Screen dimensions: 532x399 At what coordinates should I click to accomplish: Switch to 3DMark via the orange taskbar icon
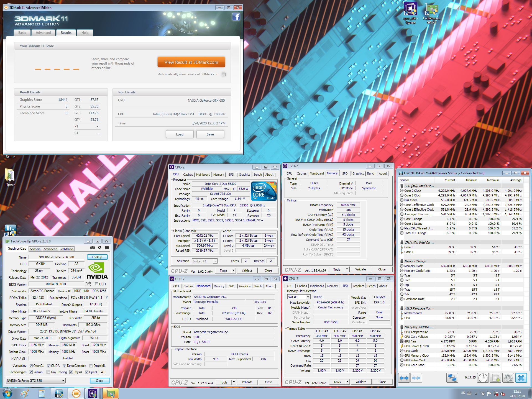(76, 393)
